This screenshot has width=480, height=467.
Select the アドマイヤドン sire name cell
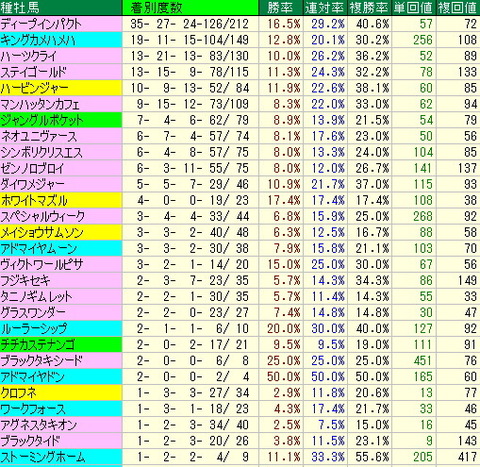(x=61, y=377)
